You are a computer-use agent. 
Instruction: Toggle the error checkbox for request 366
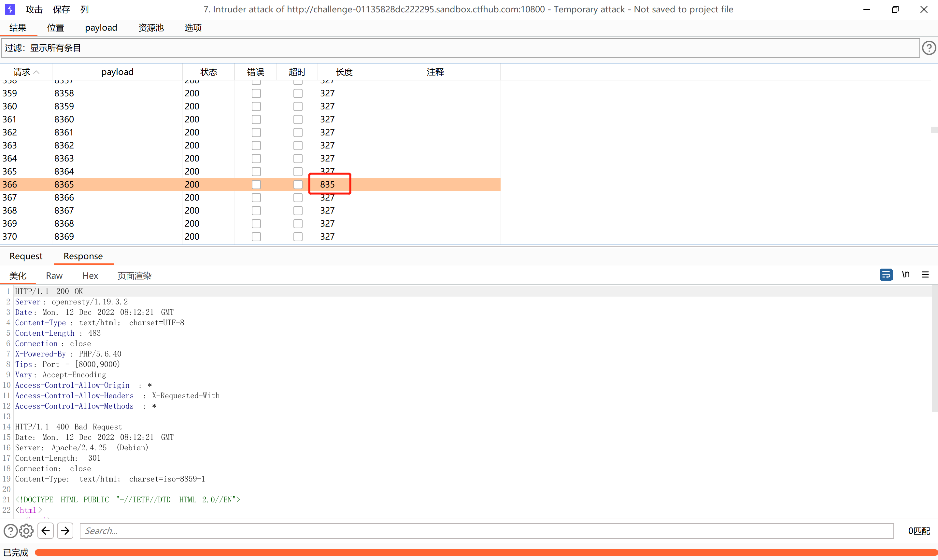256,185
